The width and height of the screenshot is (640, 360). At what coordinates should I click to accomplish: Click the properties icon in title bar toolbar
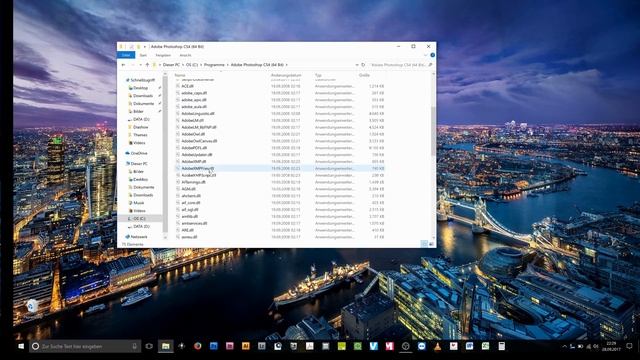pyautogui.click(x=131, y=47)
